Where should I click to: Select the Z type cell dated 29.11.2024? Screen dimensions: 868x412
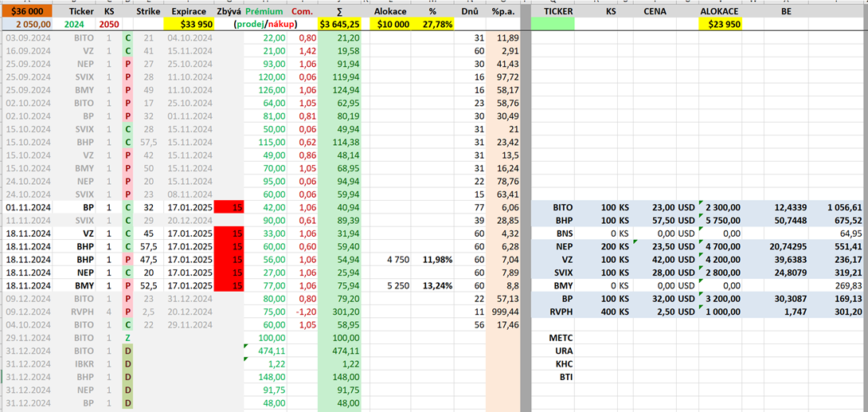[x=127, y=338]
